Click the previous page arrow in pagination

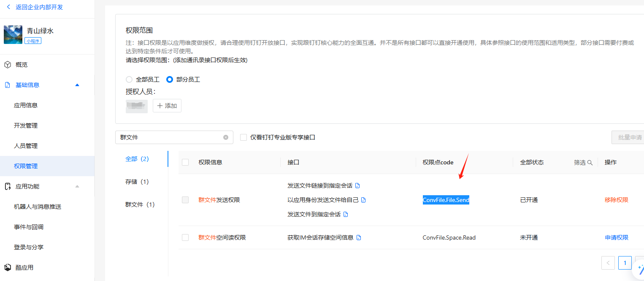[608, 263]
